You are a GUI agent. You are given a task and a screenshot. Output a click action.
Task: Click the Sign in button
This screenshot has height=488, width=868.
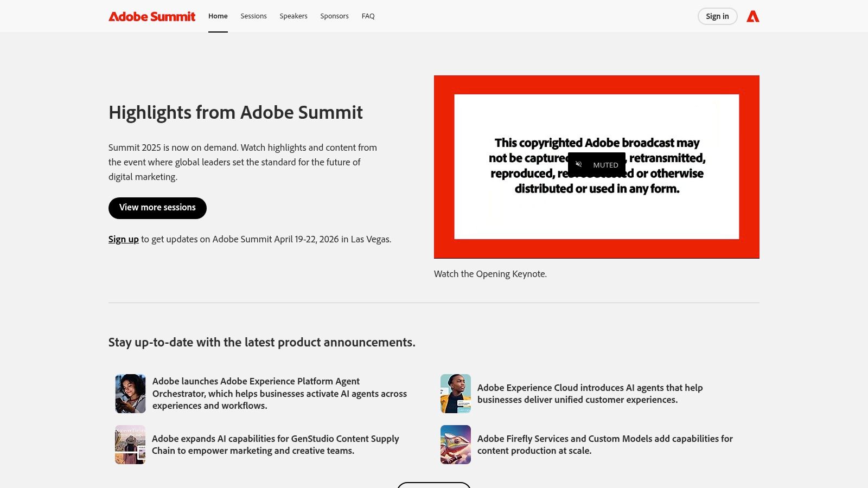click(x=717, y=16)
